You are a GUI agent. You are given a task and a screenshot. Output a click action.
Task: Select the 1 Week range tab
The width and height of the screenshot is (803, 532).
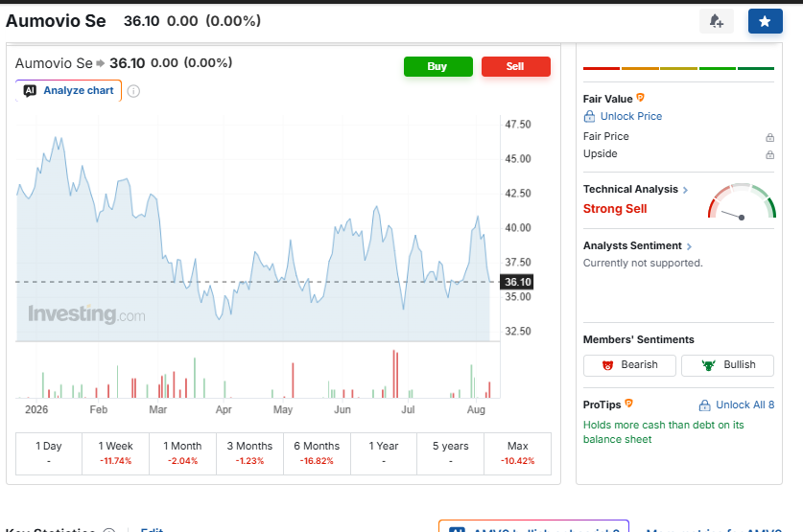[116, 453]
